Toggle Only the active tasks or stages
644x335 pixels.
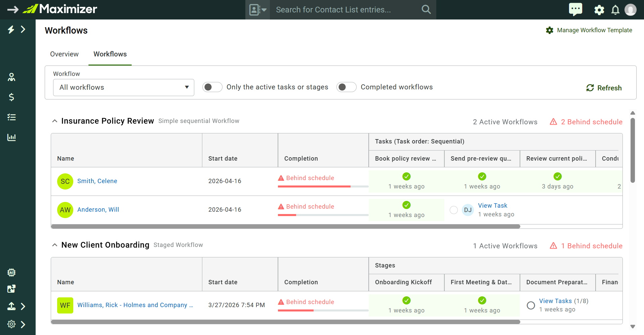[212, 87]
